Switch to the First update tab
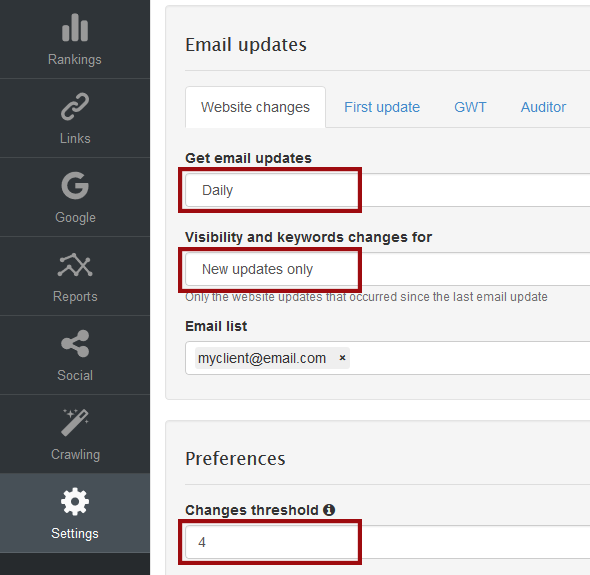590x575 pixels. coord(382,107)
